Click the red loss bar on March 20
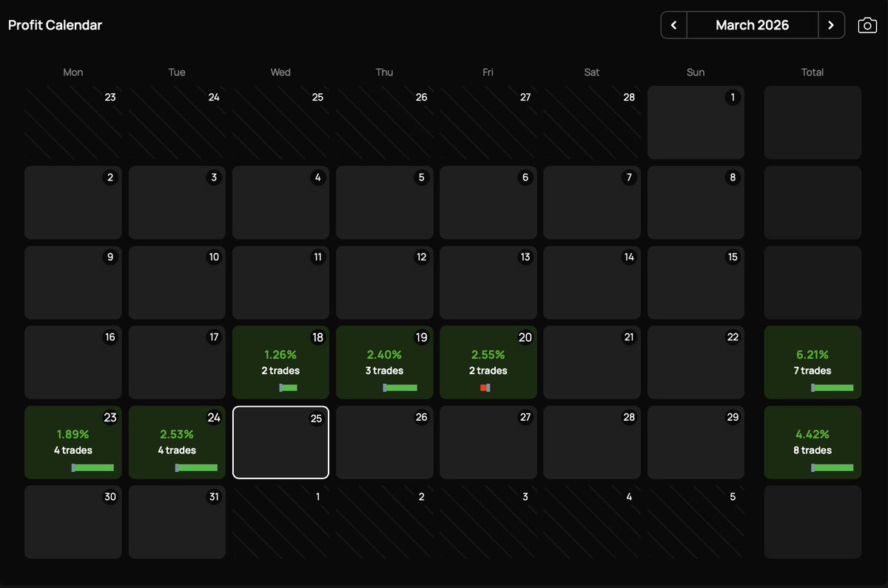Viewport: 888px width, 588px height. click(x=485, y=388)
